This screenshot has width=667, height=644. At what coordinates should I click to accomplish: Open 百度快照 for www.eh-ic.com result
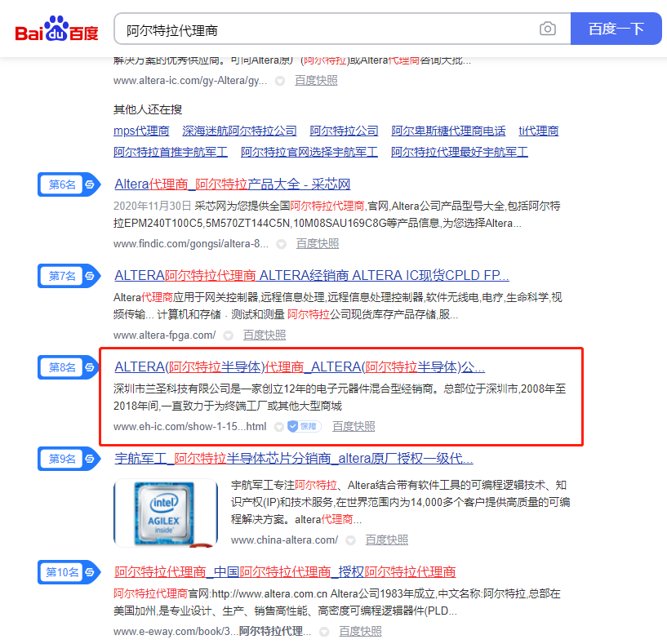click(354, 426)
